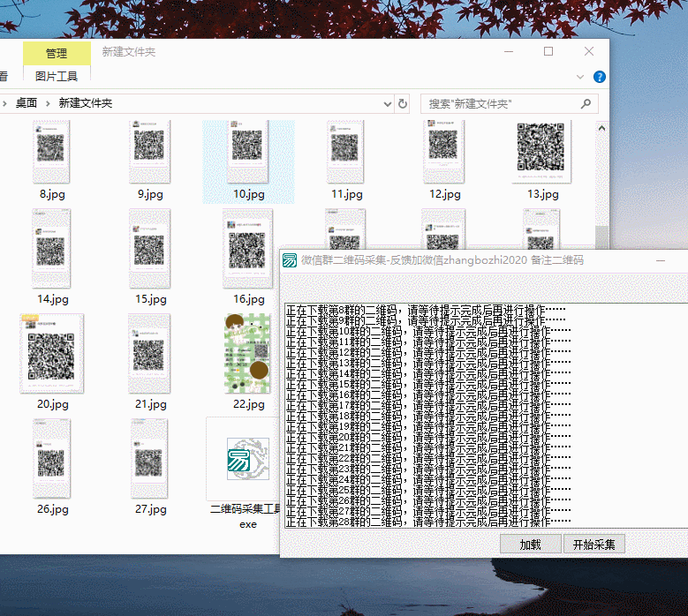Open the blue help question mark icon

(600, 77)
